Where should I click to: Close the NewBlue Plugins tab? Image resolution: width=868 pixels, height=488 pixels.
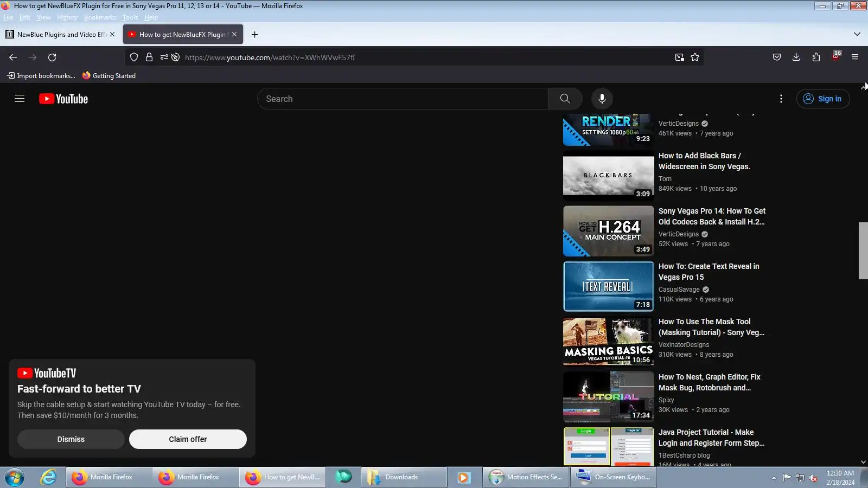pos(112,34)
